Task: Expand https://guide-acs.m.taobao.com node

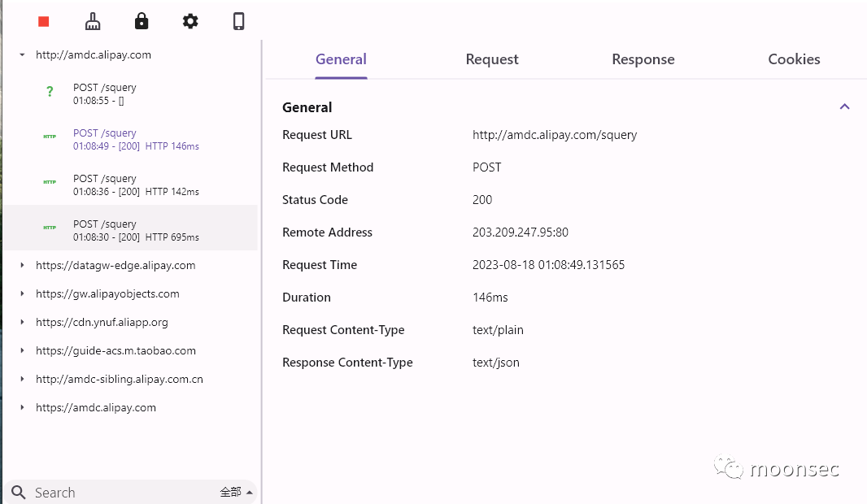Action: (22, 351)
